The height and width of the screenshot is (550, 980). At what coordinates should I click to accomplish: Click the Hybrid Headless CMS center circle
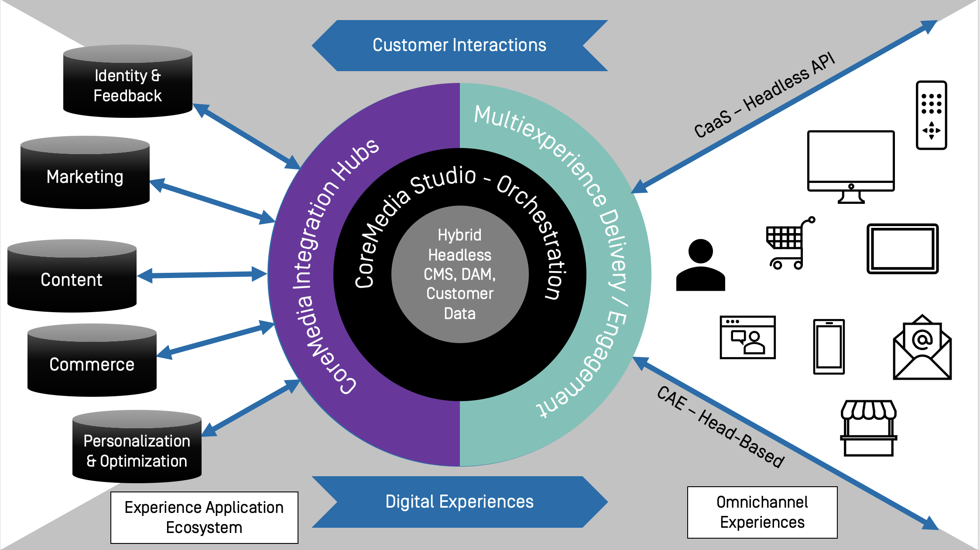point(460,275)
